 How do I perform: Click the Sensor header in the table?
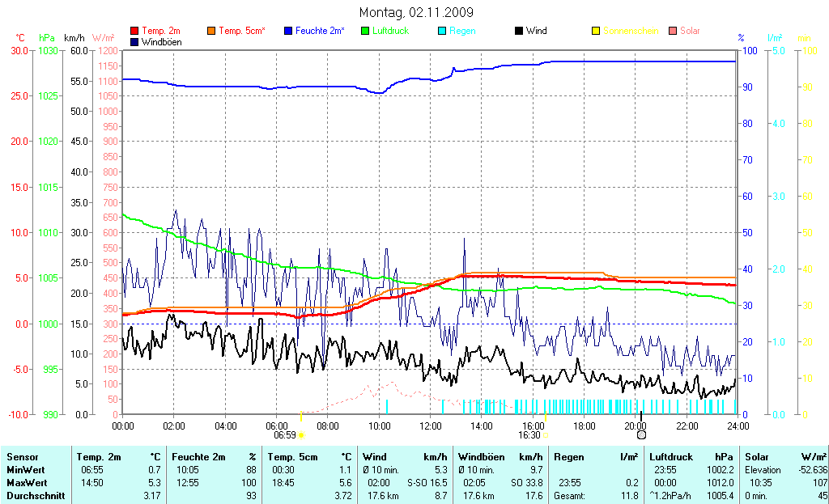[x=22, y=457]
